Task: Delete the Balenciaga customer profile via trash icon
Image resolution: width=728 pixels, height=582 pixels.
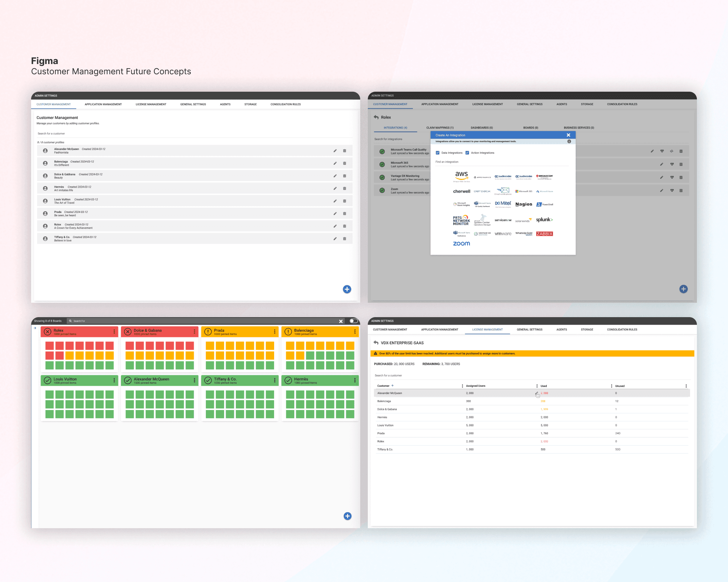Action: (x=345, y=163)
